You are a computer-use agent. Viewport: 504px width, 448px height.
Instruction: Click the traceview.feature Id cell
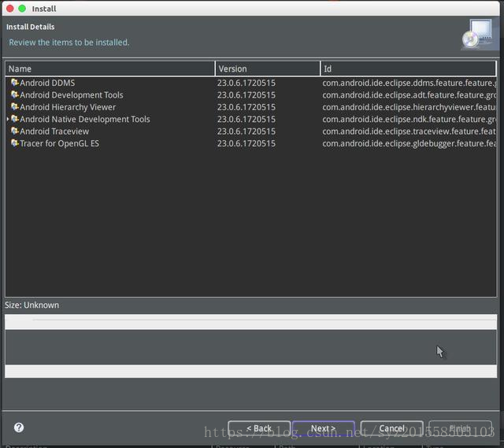pyautogui.click(x=409, y=131)
